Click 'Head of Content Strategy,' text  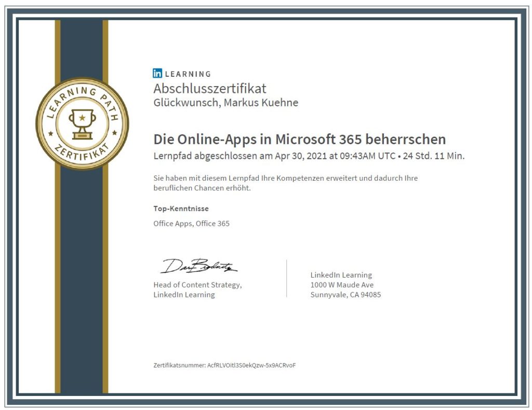[x=197, y=285]
